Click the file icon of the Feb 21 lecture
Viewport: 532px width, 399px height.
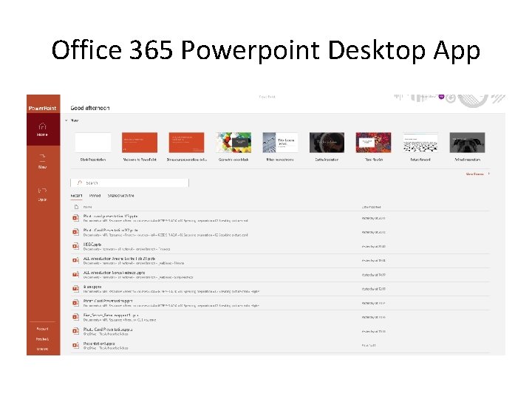pyautogui.click(x=75, y=260)
